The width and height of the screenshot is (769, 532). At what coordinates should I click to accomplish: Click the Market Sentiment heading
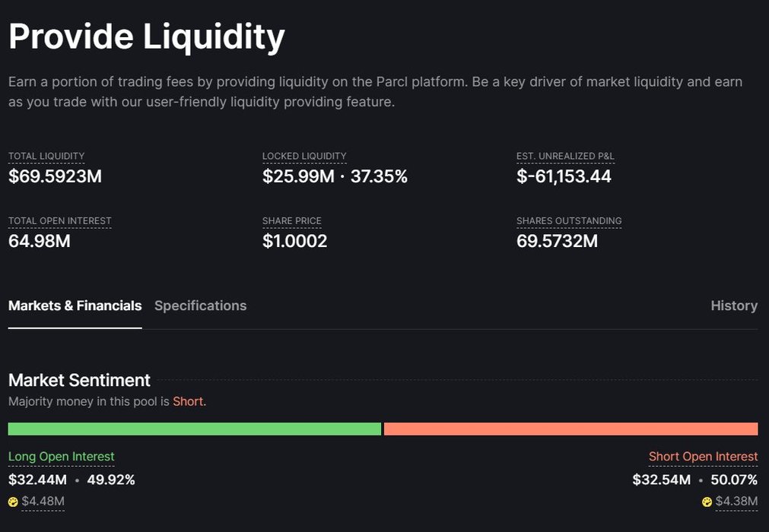click(79, 380)
